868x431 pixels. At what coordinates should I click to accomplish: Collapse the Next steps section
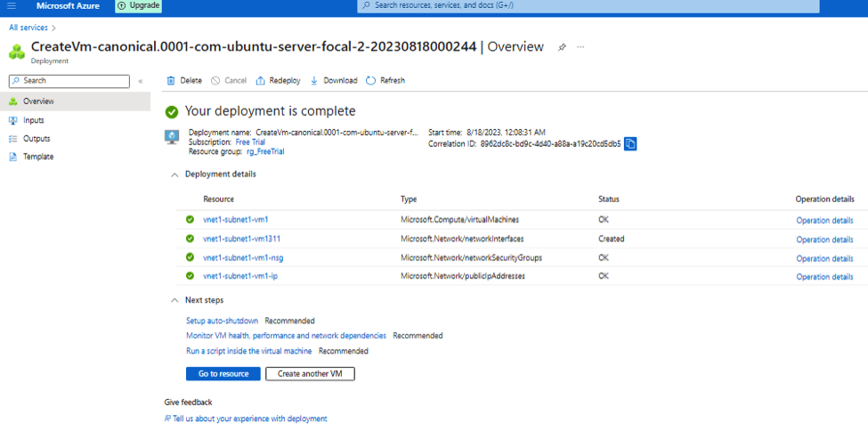174,301
